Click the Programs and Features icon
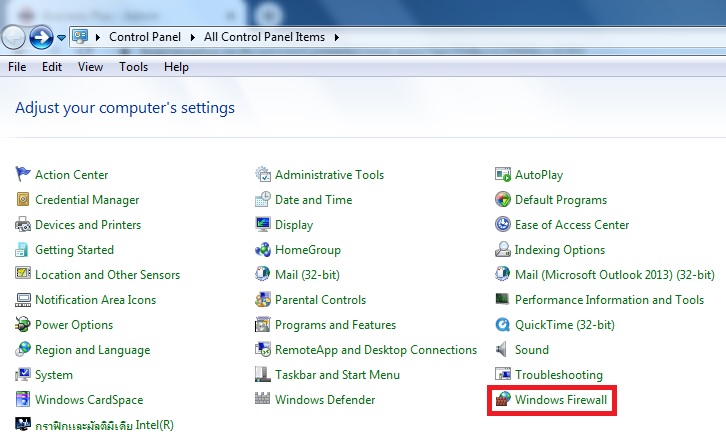 263,324
